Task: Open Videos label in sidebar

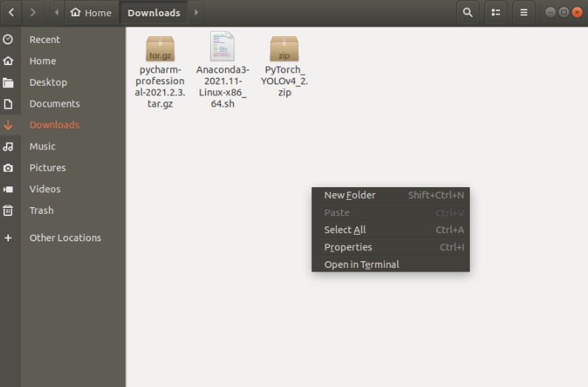Action: [45, 189]
